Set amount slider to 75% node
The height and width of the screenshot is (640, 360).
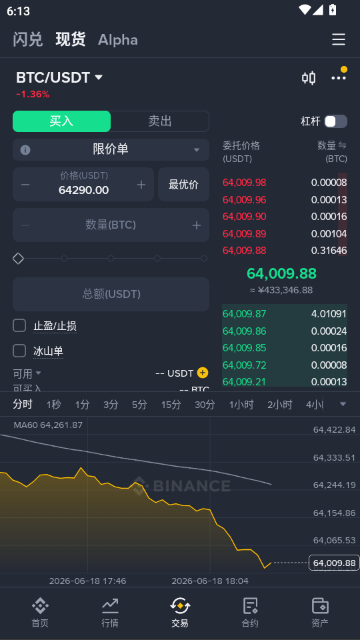coord(158,258)
